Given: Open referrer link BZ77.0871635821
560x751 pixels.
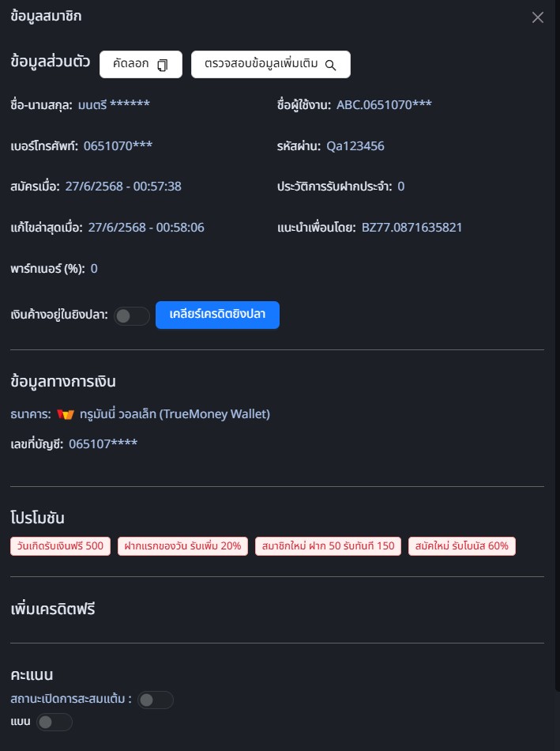Looking at the screenshot, I should (x=412, y=228).
